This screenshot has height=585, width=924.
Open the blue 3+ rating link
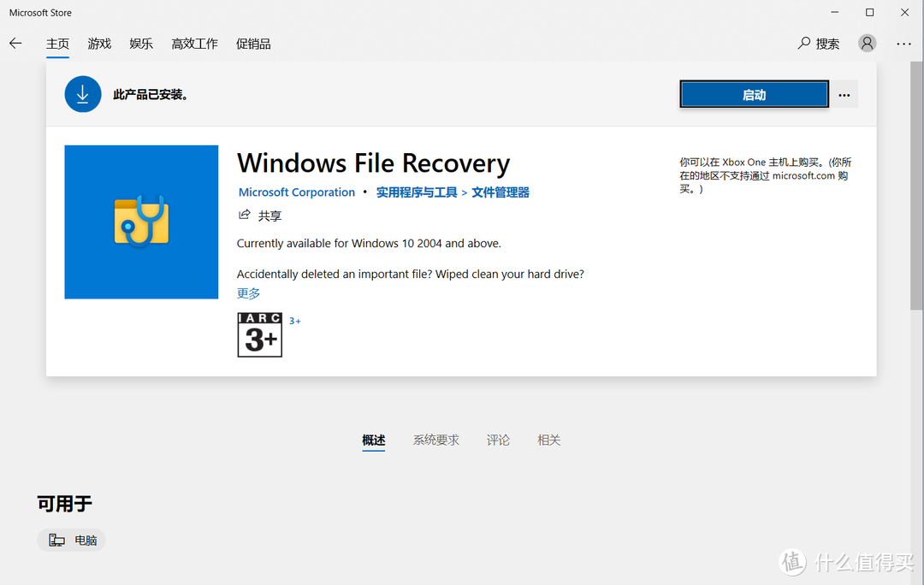(294, 321)
